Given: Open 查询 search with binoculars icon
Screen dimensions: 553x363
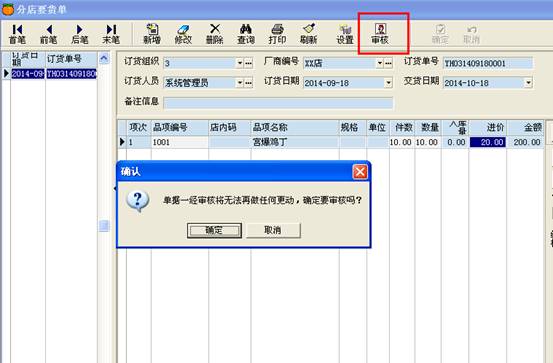Looking at the screenshot, I should (246, 34).
